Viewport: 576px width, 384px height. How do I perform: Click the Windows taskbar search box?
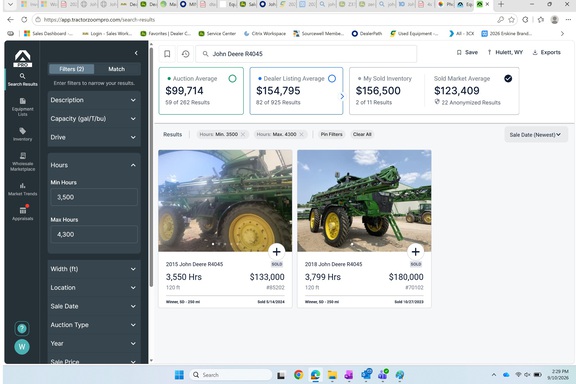(231, 375)
